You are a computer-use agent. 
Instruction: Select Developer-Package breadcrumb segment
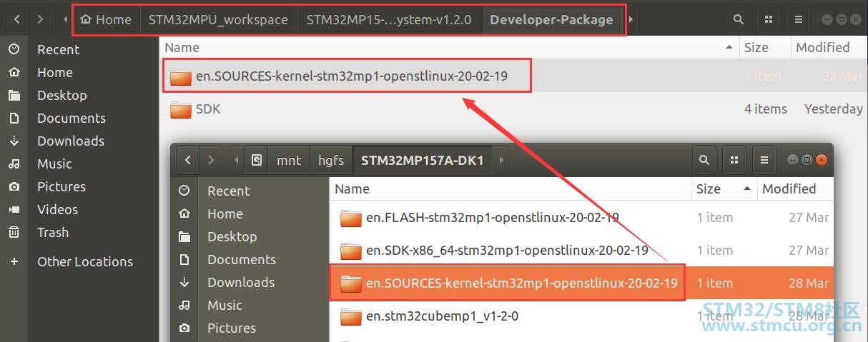pyautogui.click(x=551, y=19)
